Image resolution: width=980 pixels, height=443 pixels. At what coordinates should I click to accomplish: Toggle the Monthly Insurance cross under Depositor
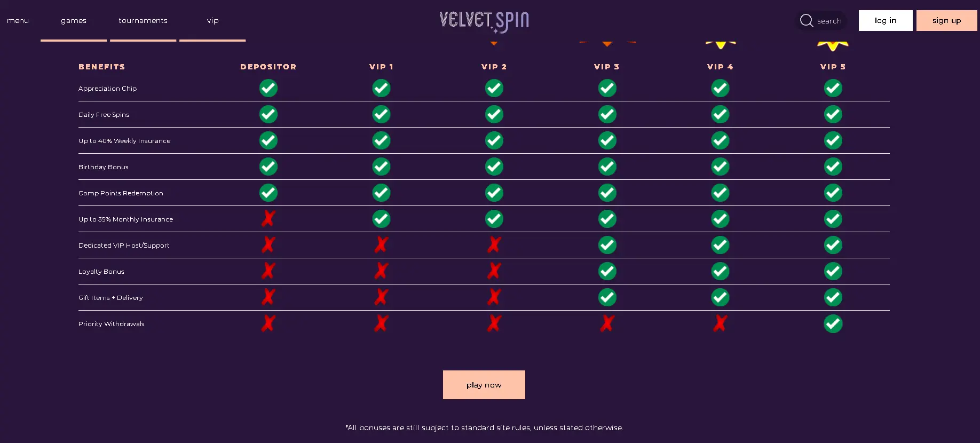point(268,218)
